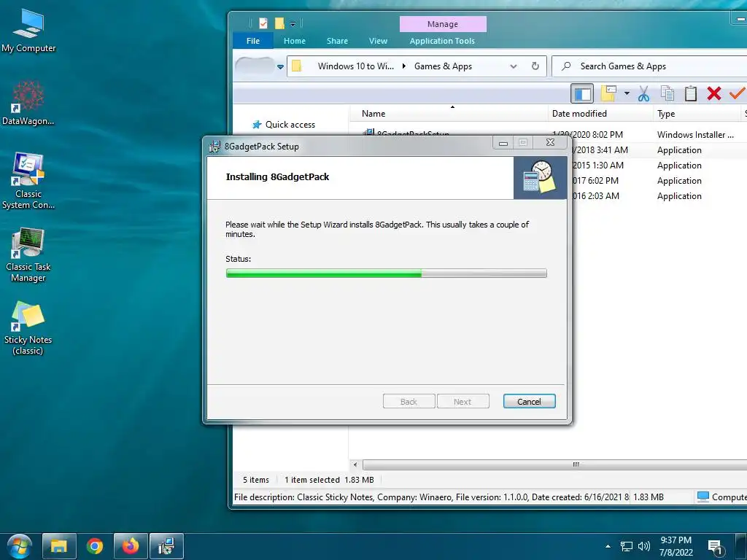The height and width of the screenshot is (560, 747).
Task: Launch Google Chrome from the taskbar
Action: point(95,545)
